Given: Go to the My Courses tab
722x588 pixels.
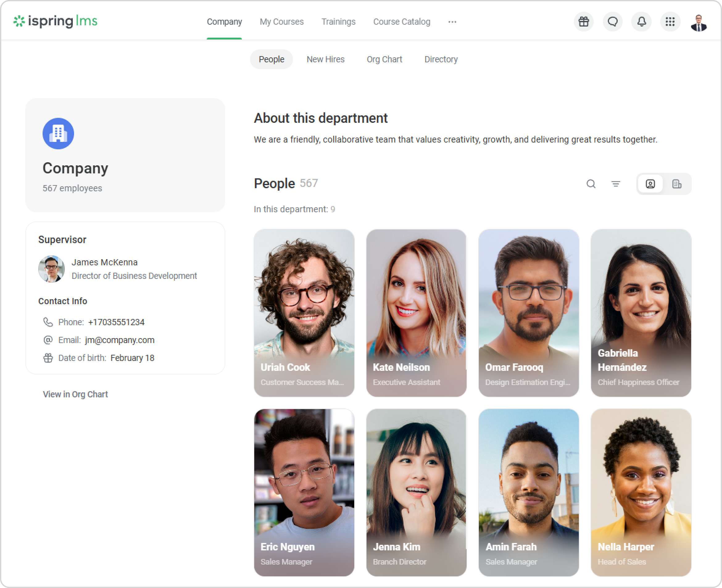Looking at the screenshot, I should point(282,22).
